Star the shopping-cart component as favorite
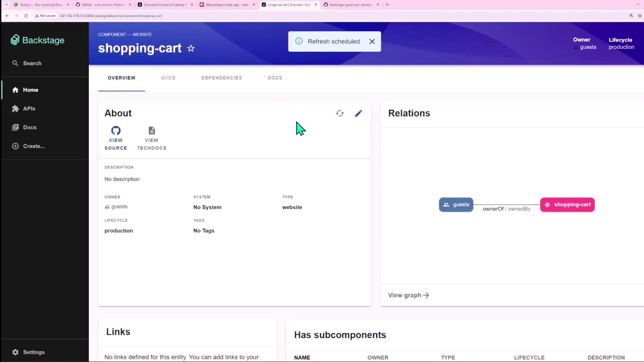 click(191, 48)
